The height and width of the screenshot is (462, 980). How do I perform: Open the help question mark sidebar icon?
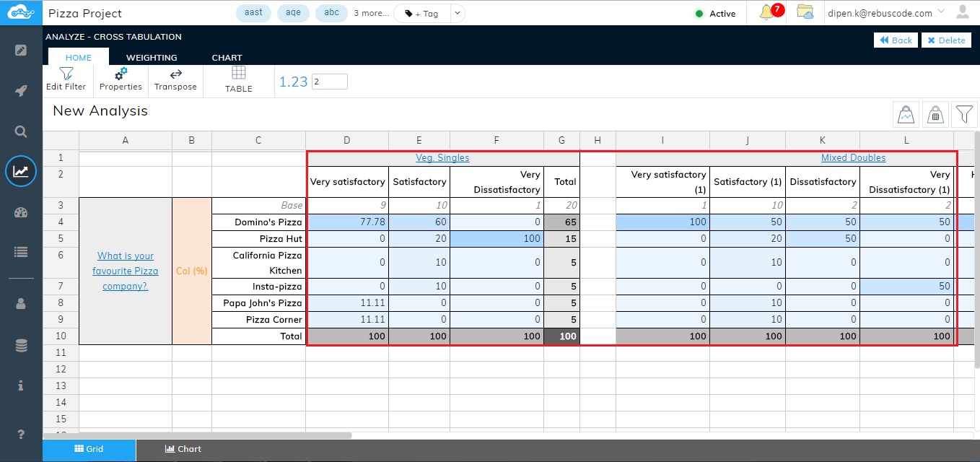point(21,434)
